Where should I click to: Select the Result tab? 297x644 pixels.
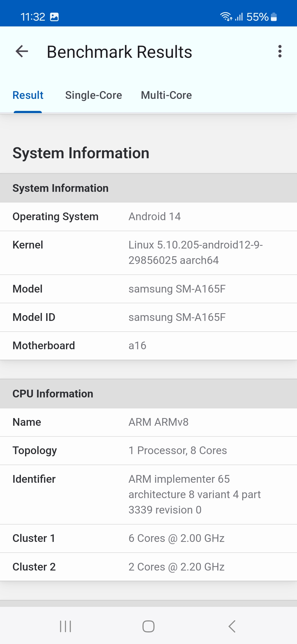tap(28, 95)
